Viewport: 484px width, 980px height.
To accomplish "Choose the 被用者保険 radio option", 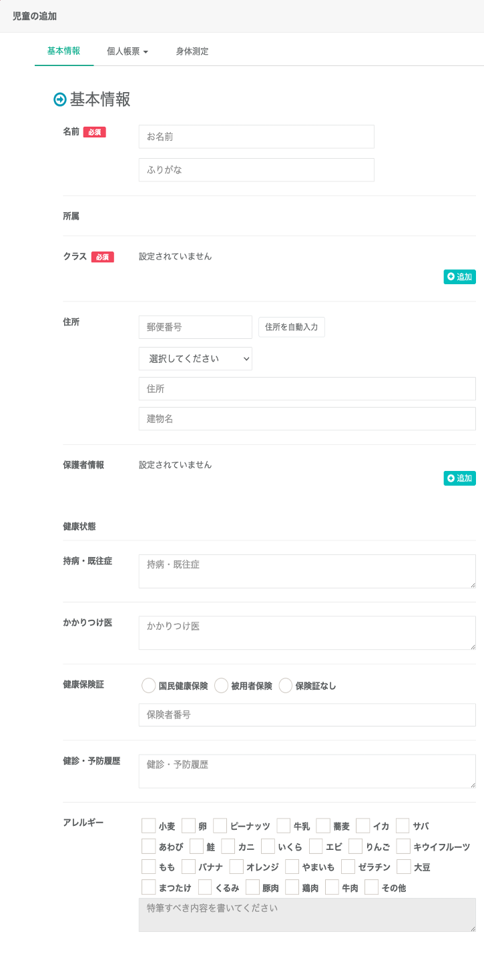I will click(x=222, y=686).
